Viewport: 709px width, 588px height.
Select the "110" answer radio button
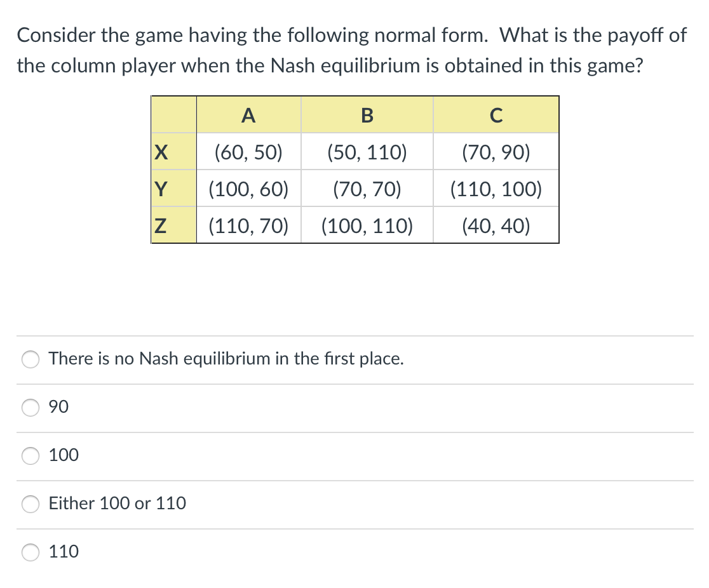click(x=30, y=552)
